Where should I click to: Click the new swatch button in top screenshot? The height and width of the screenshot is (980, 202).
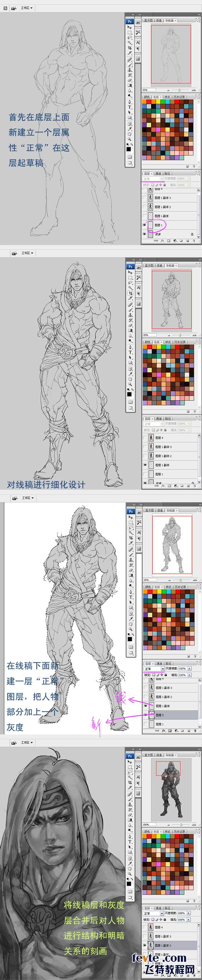click(x=187, y=166)
